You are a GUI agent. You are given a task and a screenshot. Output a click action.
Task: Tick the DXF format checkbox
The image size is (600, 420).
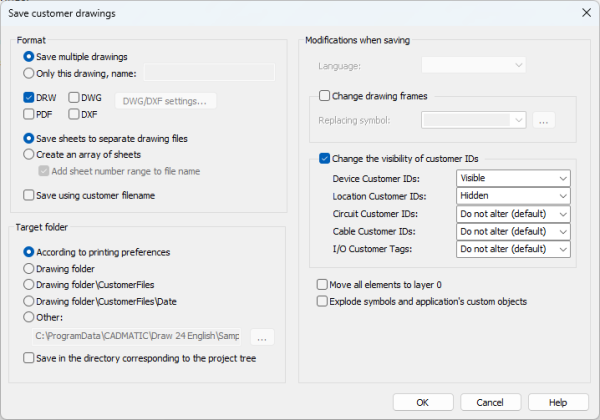73,115
